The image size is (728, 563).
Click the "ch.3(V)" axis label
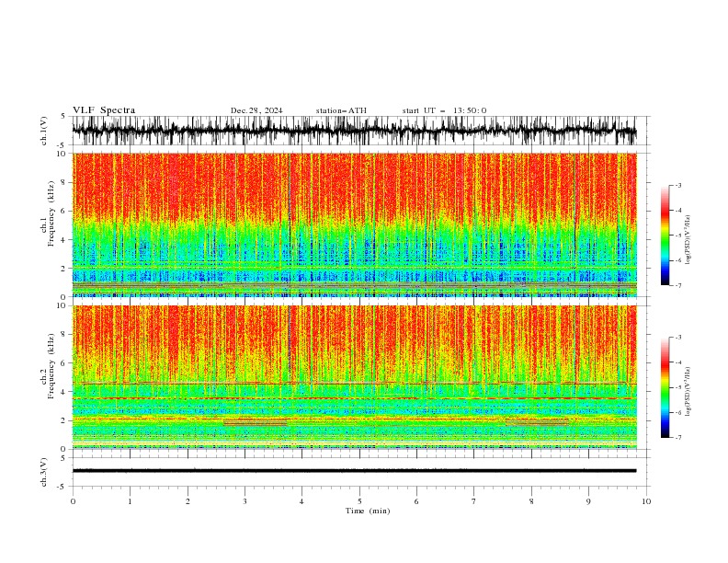click(x=44, y=472)
